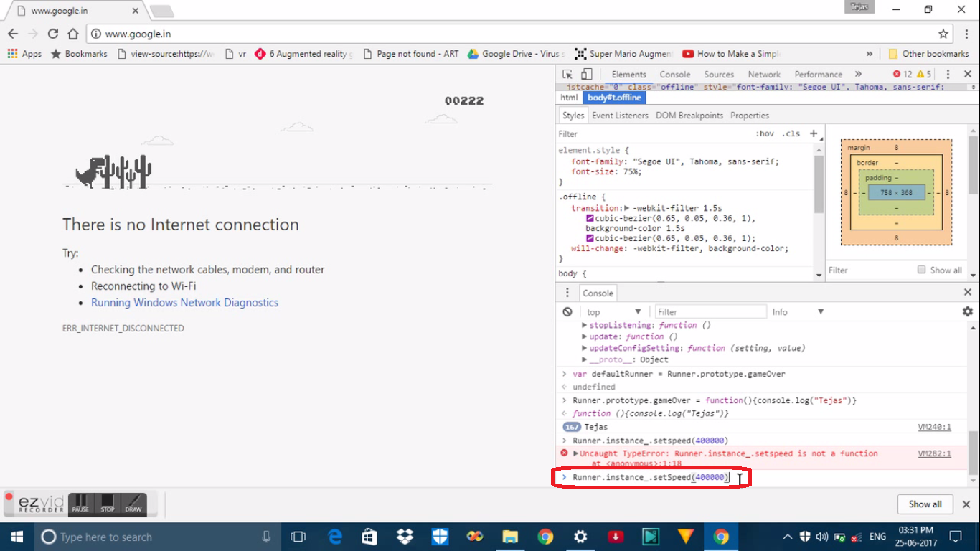
Task: Expand the transition property triangle
Action: point(626,208)
